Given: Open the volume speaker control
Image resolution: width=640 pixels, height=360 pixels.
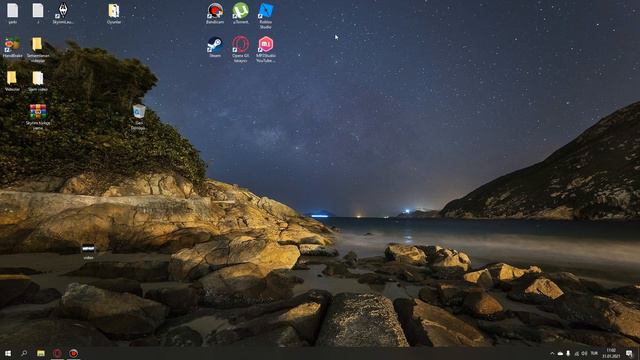Looking at the screenshot, I should tap(584, 353).
